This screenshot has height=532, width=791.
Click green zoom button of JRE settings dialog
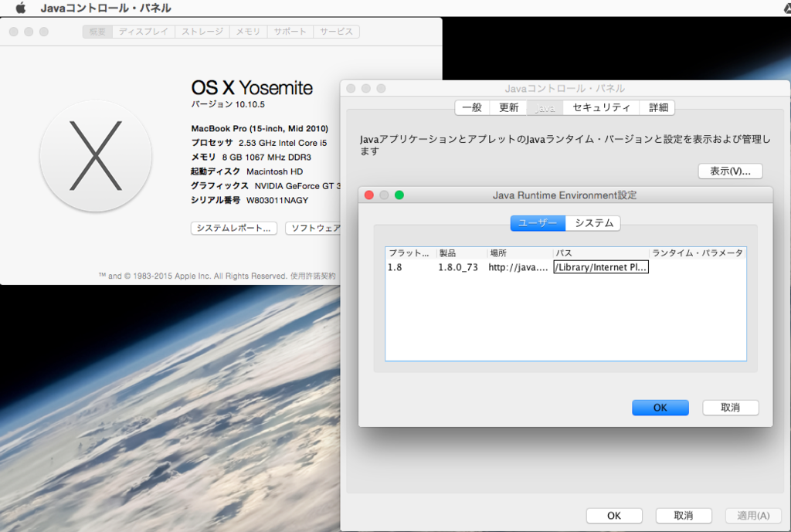point(399,195)
